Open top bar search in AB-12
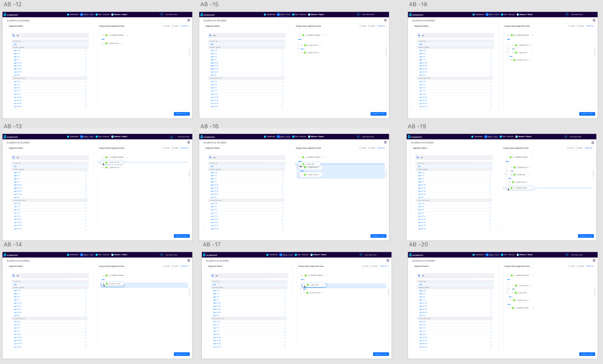This screenshot has width=603, height=364. coord(162,14)
